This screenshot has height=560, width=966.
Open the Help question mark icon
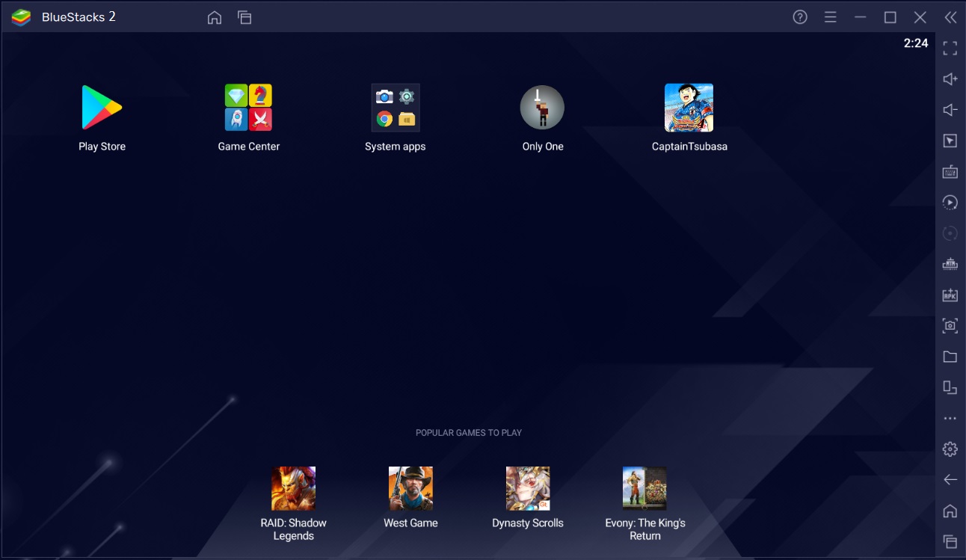(x=800, y=17)
